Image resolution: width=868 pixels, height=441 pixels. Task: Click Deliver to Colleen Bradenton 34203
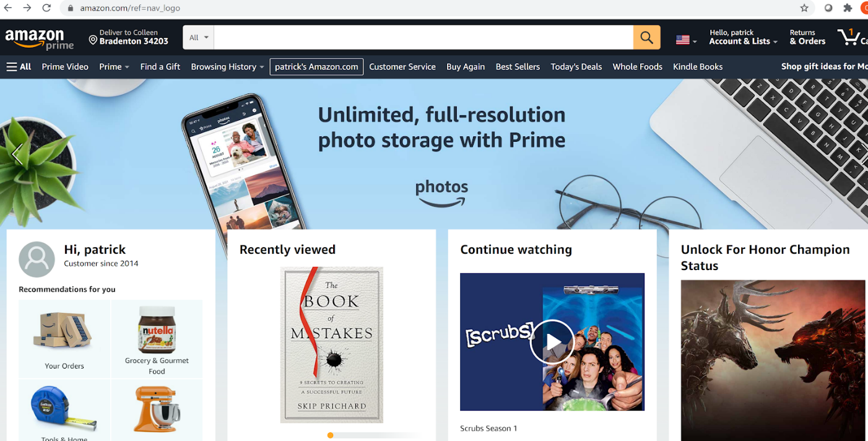pos(129,37)
